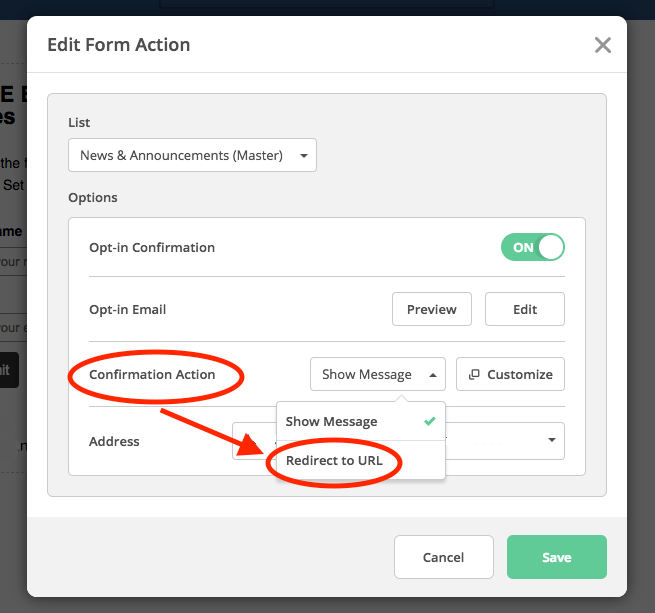Click the Customize button
655x613 pixels.
510,374
